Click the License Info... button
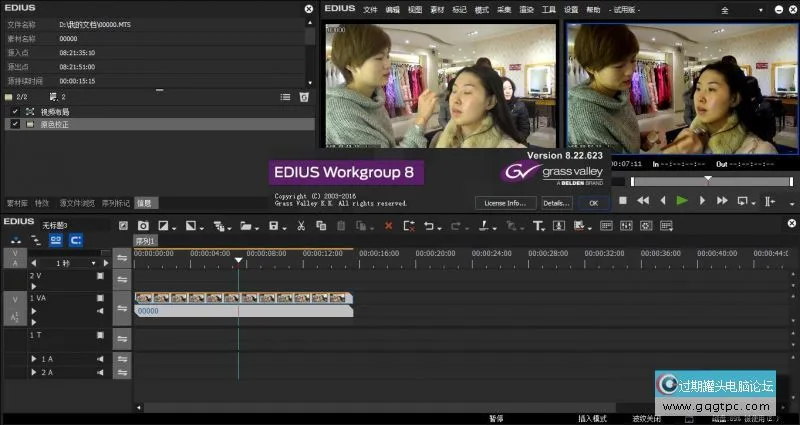Viewport: 800px width, 425px height. (505, 203)
